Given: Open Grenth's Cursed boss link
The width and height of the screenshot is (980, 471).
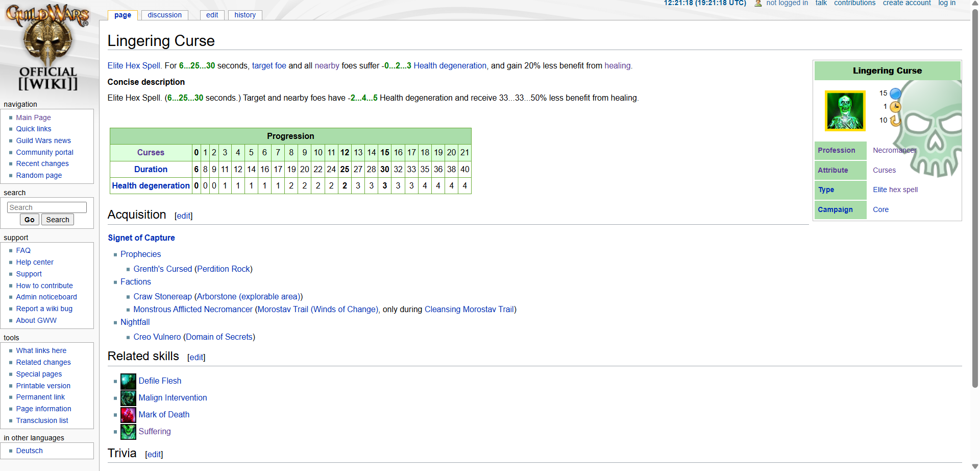Looking at the screenshot, I should tap(163, 269).
